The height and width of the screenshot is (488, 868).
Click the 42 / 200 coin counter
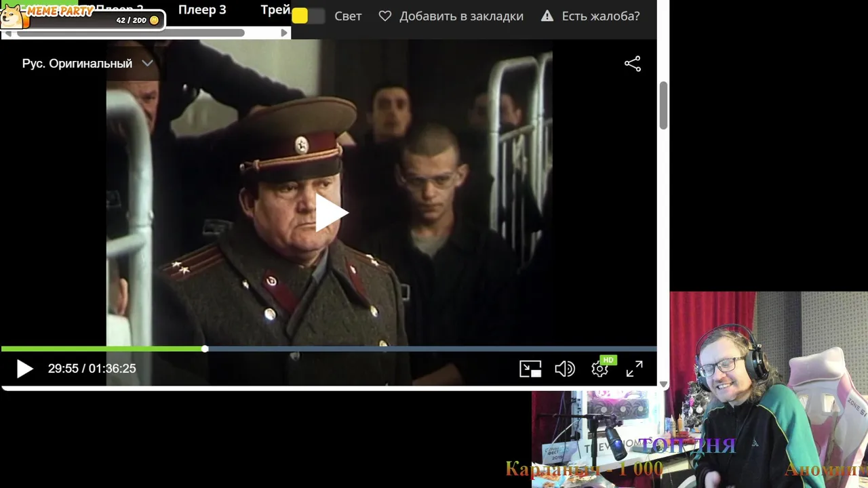[132, 20]
